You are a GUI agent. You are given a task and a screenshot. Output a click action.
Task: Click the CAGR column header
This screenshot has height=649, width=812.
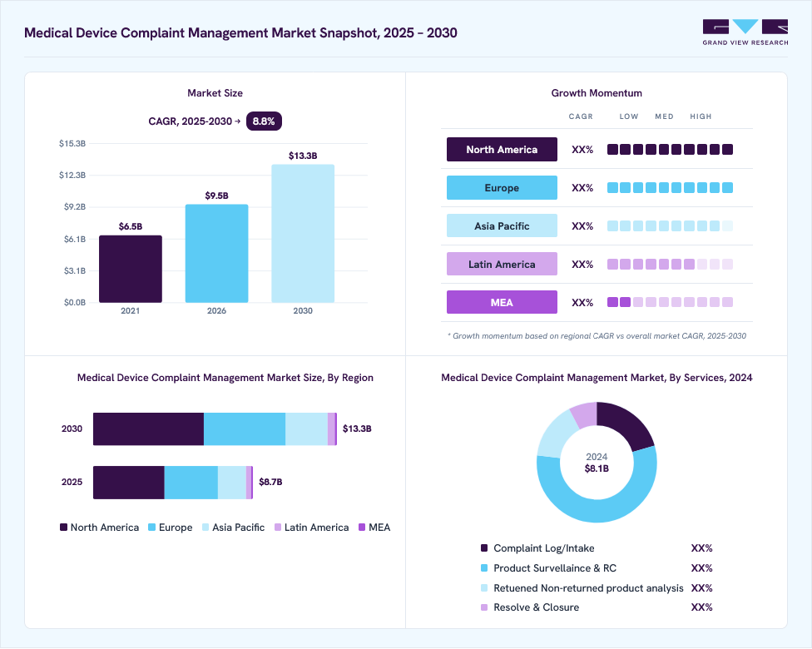[x=581, y=116]
